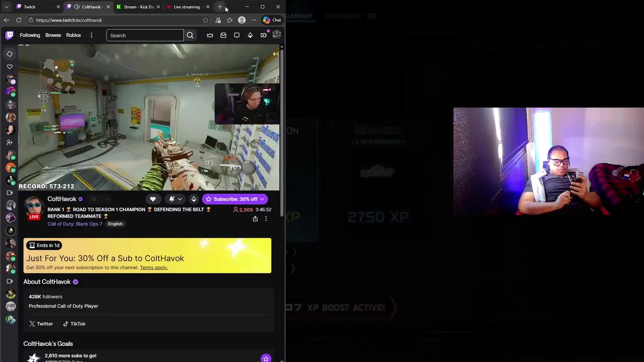The width and height of the screenshot is (644, 362).
Task: Open ColtHavok's TikTok link
Action: click(x=74, y=324)
